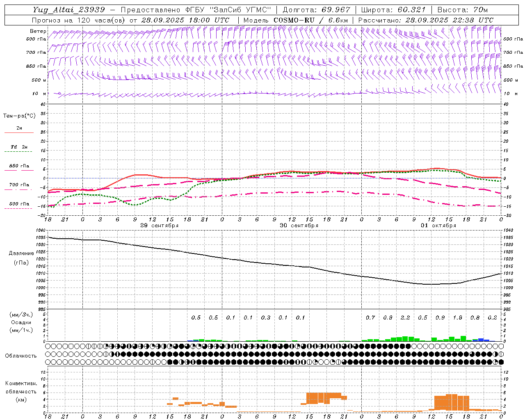
Task: Click the 'Давление' pressure panel label
Action: click(x=21, y=253)
